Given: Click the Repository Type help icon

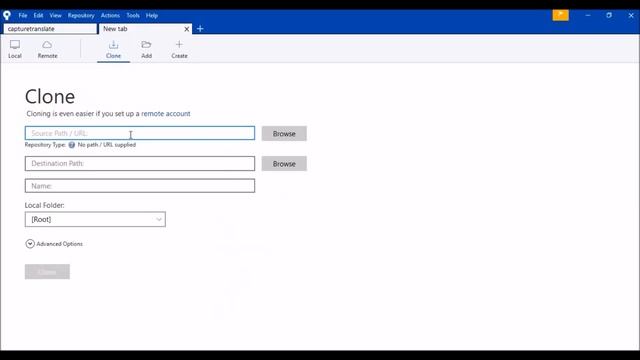Looking at the screenshot, I should click(x=72, y=145).
